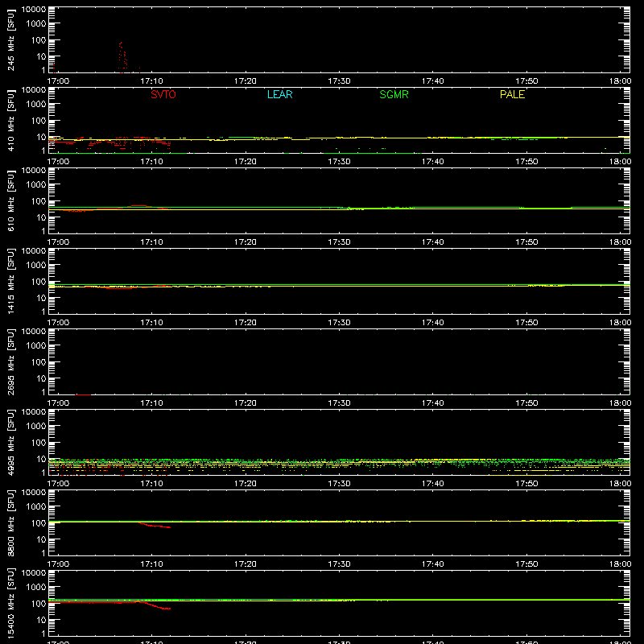Click 17:40 time label under 410 MHz panel
This screenshot has width=644, height=644.
point(433,162)
